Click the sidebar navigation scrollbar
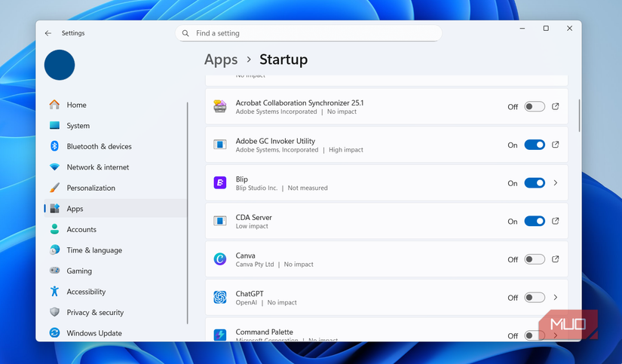The height and width of the screenshot is (364, 622). click(x=187, y=213)
